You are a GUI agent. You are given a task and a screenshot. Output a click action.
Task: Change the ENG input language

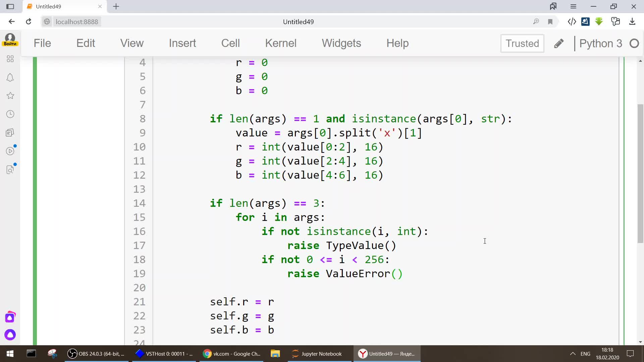[585, 354]
